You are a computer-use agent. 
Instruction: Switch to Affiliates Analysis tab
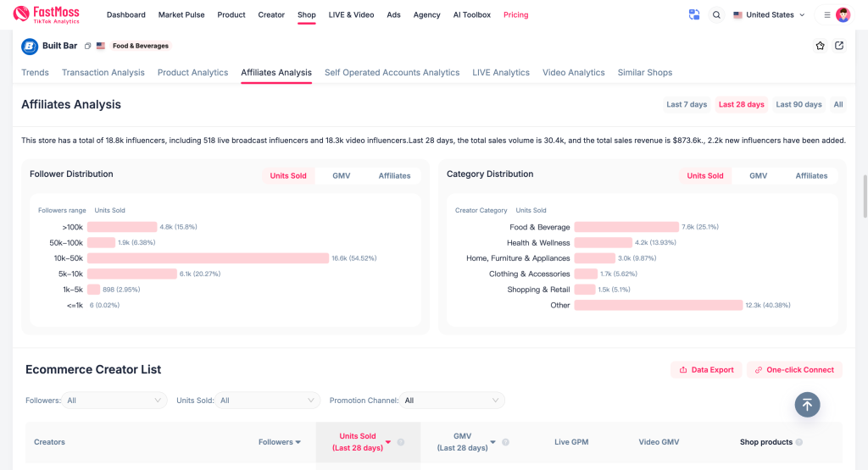pos(276,73)
